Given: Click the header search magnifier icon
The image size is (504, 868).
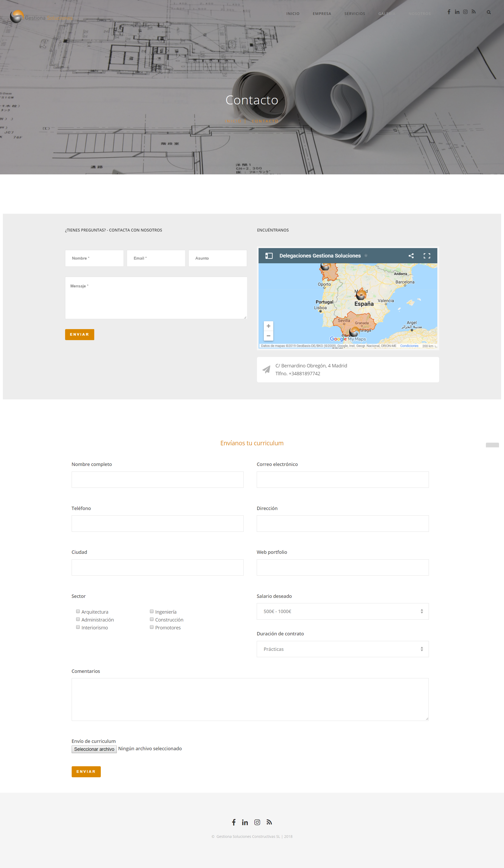Looking at the screenshot, I should [489, 12].
